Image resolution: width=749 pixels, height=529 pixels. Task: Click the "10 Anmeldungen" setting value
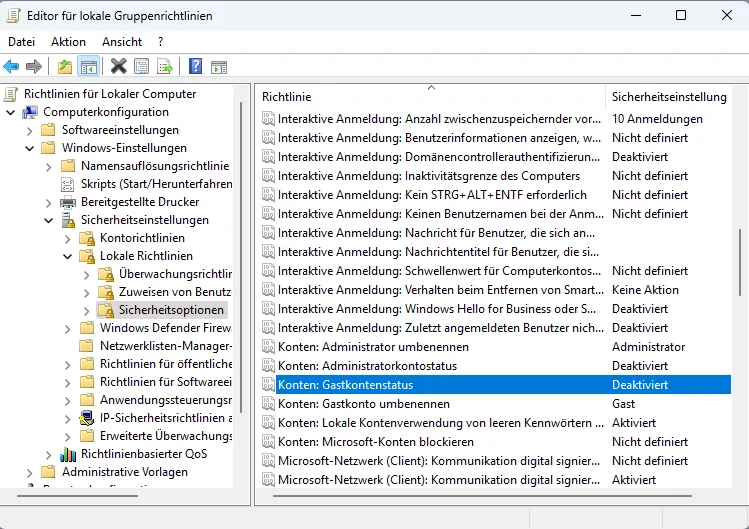pos(657,119)
